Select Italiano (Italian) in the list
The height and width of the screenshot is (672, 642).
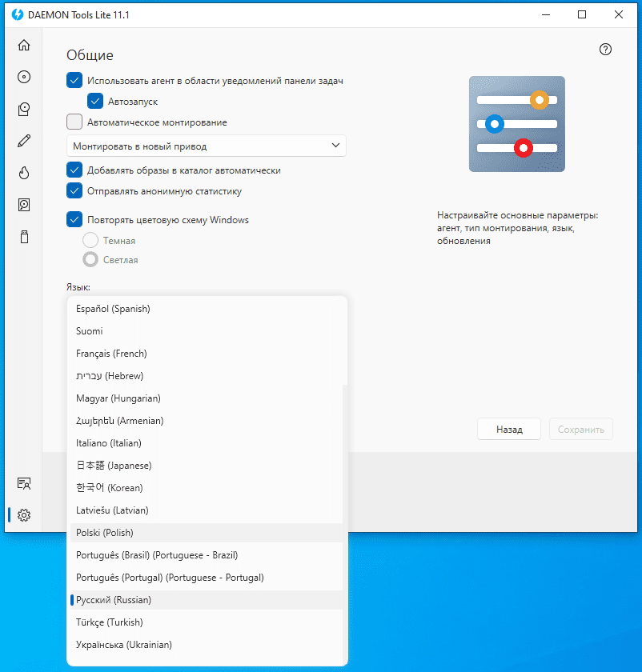207,442
